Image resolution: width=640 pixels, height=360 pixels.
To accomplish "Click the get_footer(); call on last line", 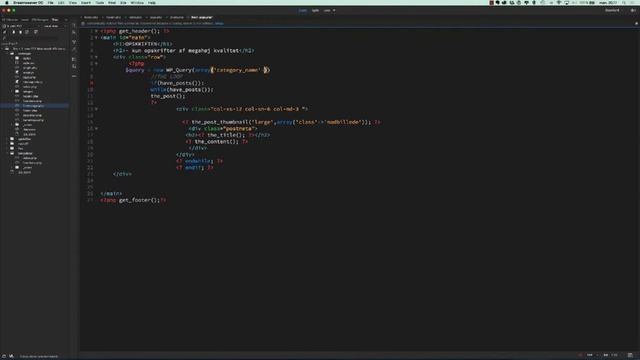I will pos(139,200).
